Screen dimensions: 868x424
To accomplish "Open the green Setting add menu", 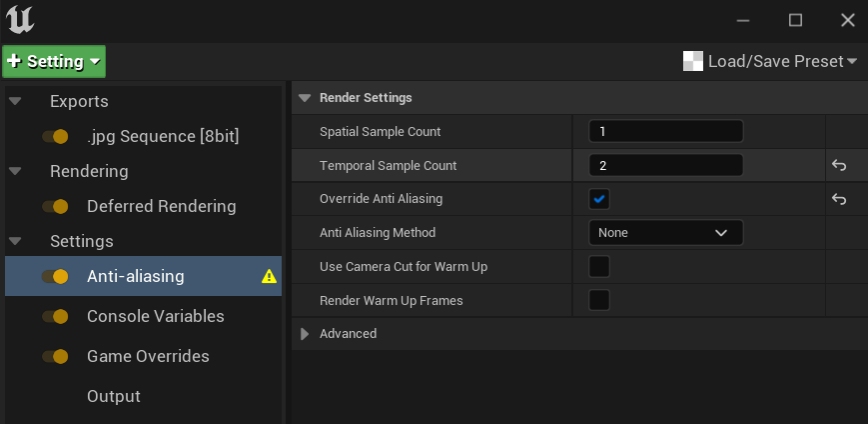I will click(54, 62).
